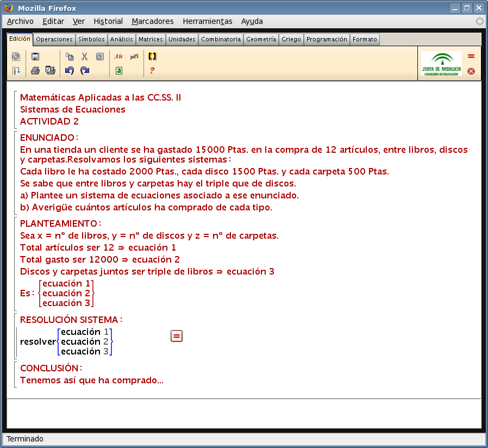Click the Junta de Andalucía logo
Viewport: 488px width, 448px height.
tap(441, 64)
